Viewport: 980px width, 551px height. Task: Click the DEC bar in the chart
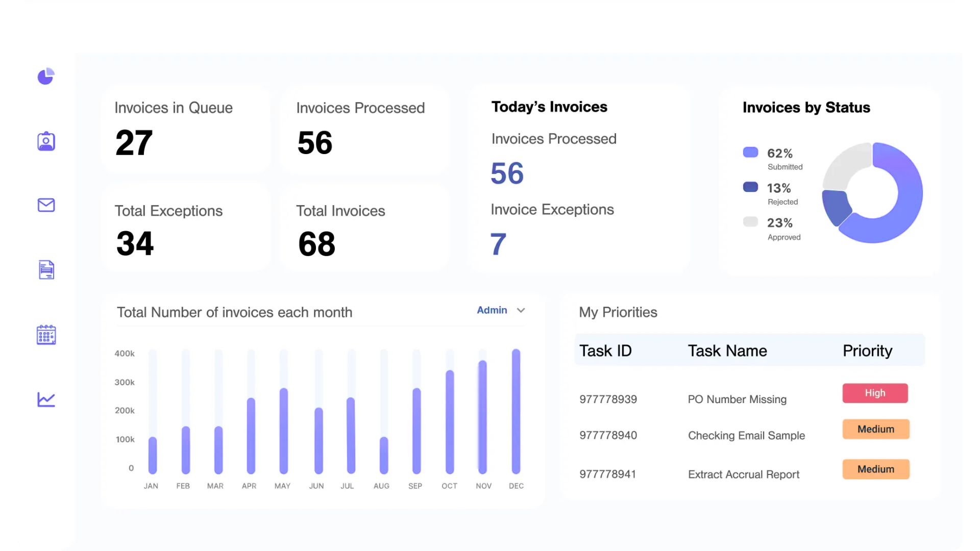point(516,411)
